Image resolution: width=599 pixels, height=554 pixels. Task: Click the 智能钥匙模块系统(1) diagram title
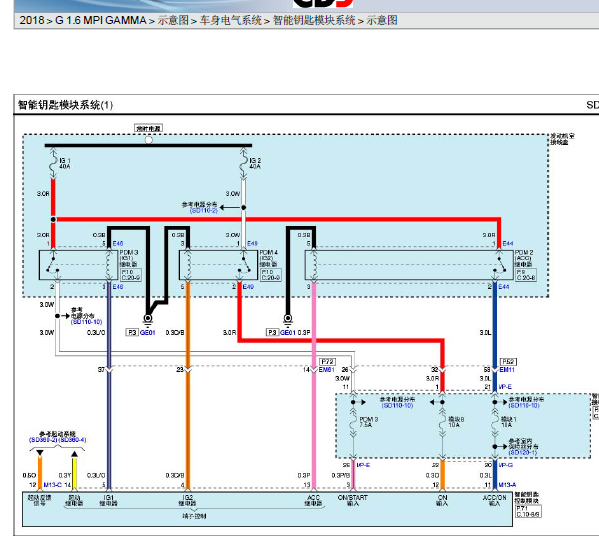65,105
